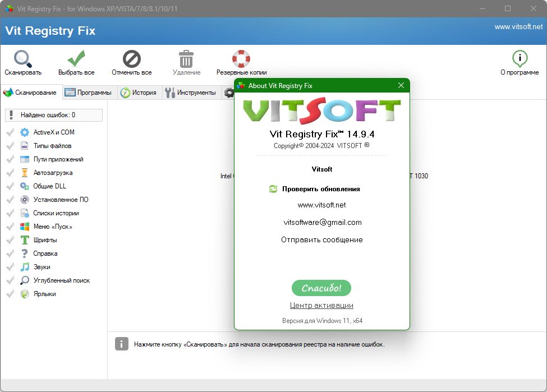This screenshot has width=547, height=392.
Task: Click the Copyright 2004-2024 VITSOFT text
Action: [x=321, y=146]
